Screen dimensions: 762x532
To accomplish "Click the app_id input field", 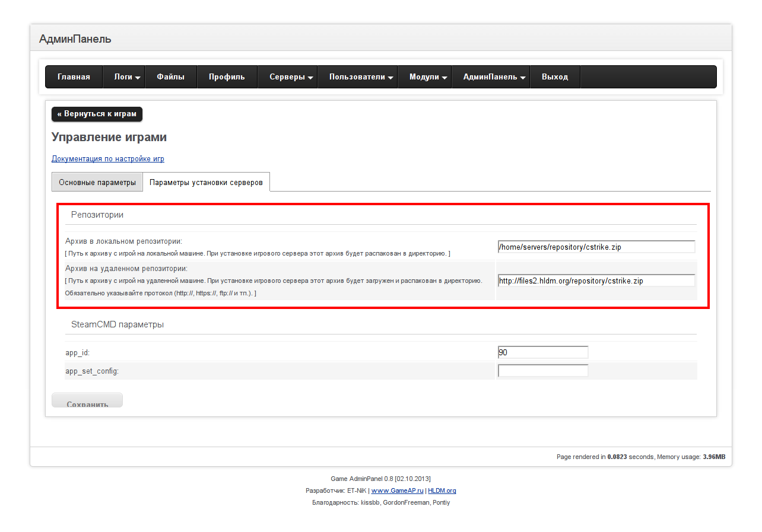I will [543, 352].
